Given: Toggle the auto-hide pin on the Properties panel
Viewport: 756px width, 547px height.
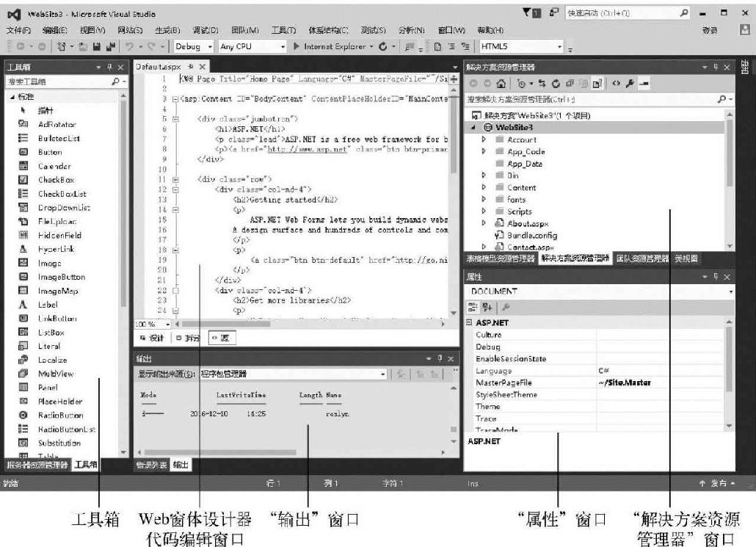Looking at the screenshot, I should 716,276.
